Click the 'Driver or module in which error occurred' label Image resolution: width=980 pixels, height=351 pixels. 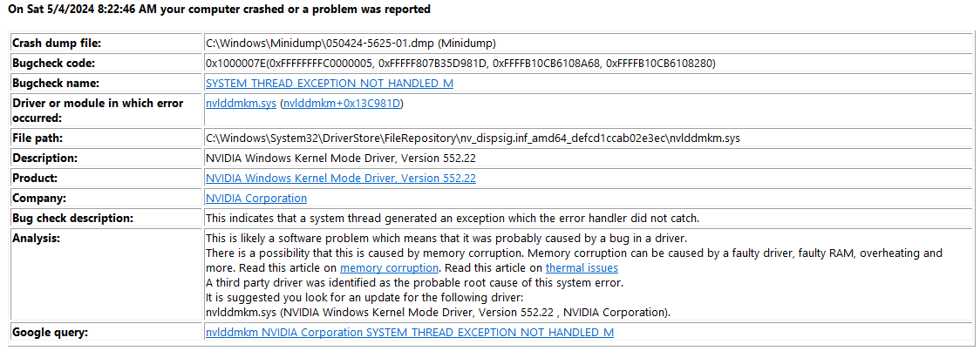pyautogui.click(x=99, y=111)
